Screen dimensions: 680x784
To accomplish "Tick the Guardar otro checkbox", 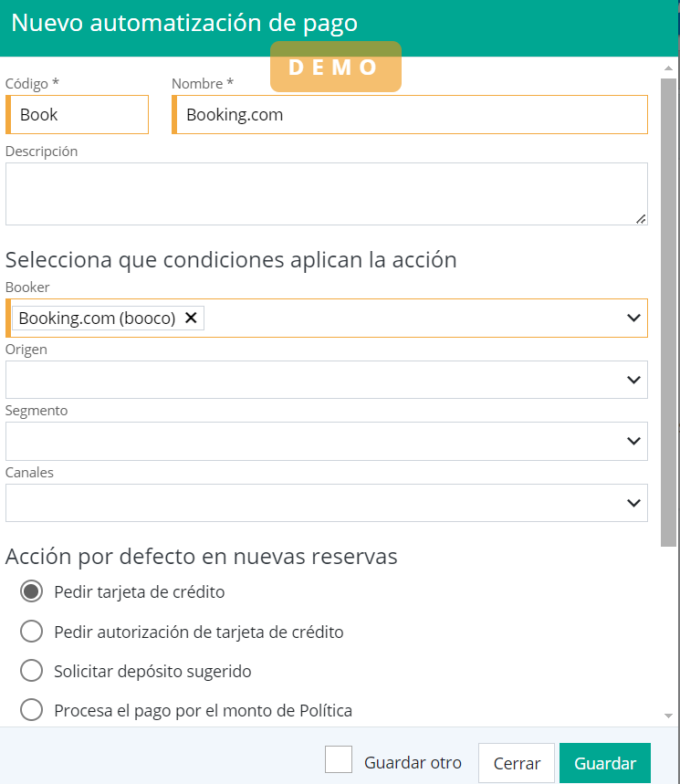I will [x=339, y=760].
